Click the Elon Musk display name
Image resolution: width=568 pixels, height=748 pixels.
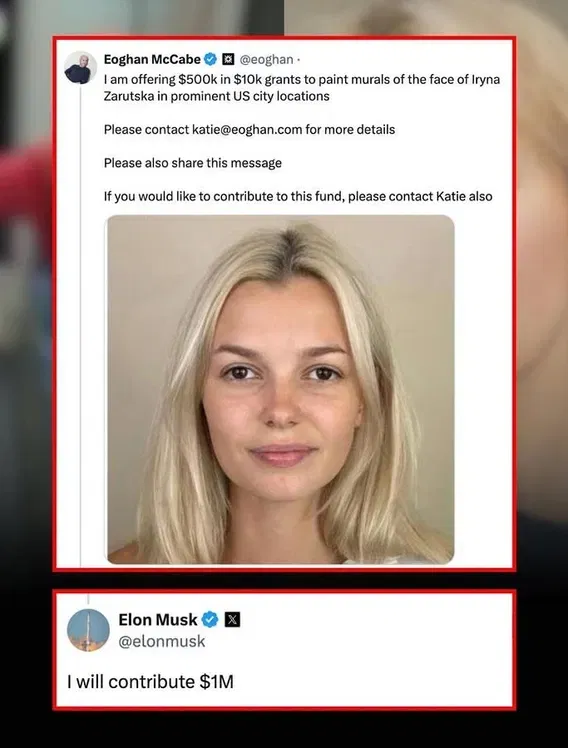point(157,620)
